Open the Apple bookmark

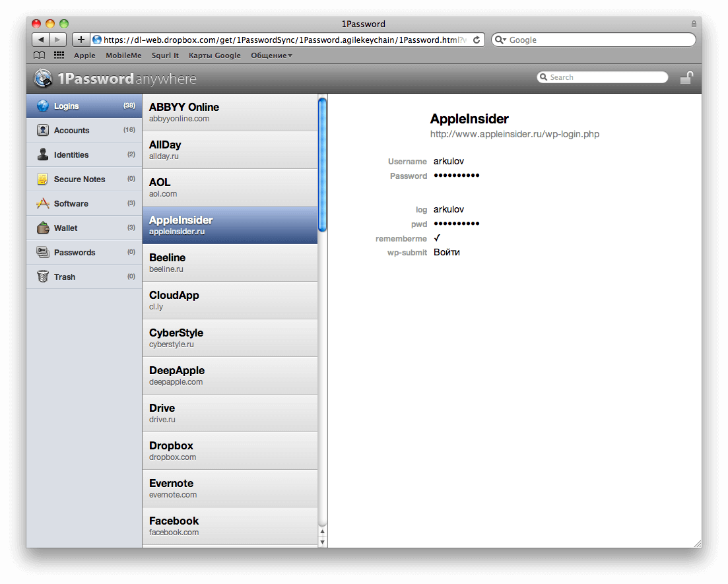[84, 55]
